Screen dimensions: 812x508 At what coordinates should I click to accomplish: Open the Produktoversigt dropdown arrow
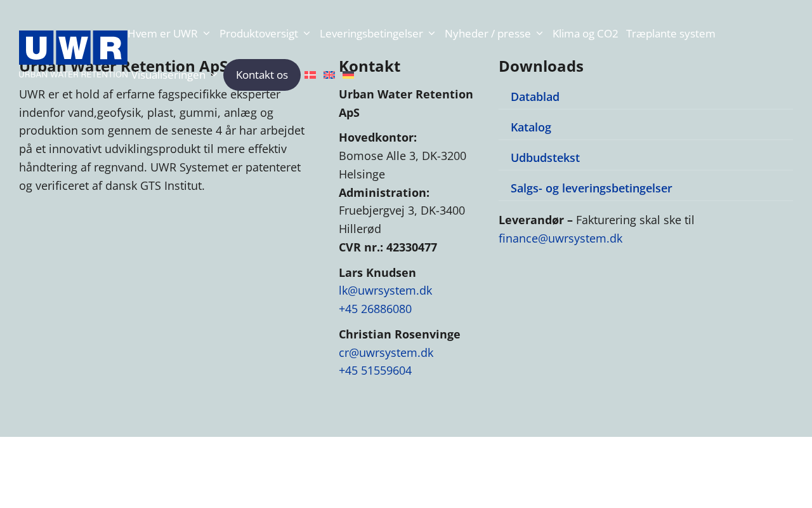pyautogui.click(x=307, y=34)
